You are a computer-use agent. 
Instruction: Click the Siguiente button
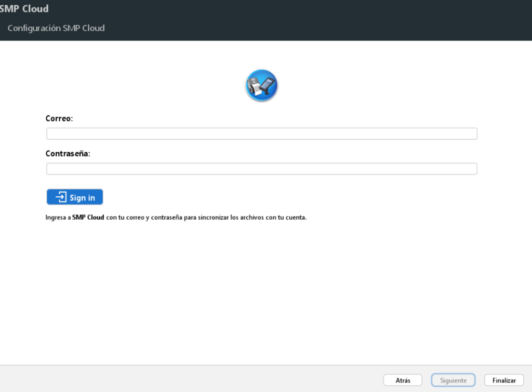453,380
